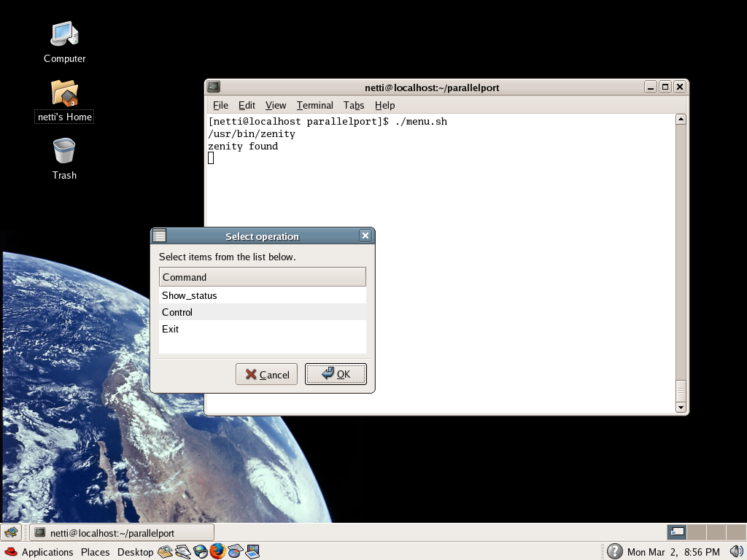Expand the Places menu in panel
The width and height of the screenshot is (747, 560).
[95, 552]
